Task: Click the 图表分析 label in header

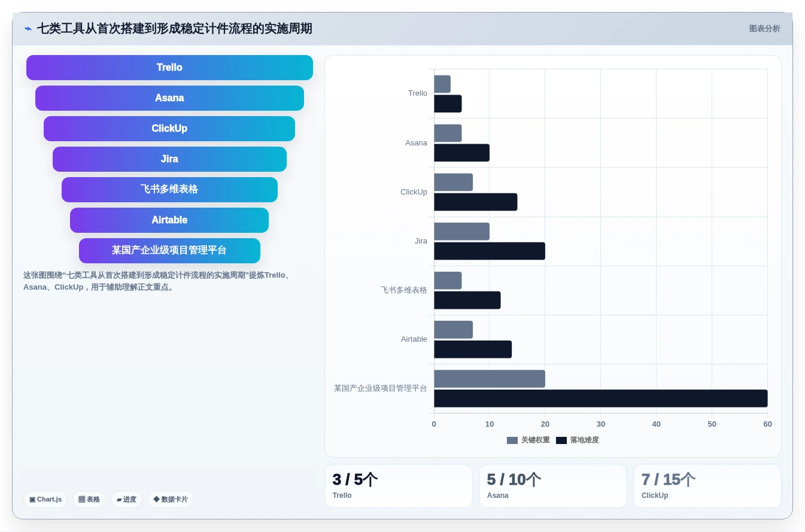Action: pos(764,29)
